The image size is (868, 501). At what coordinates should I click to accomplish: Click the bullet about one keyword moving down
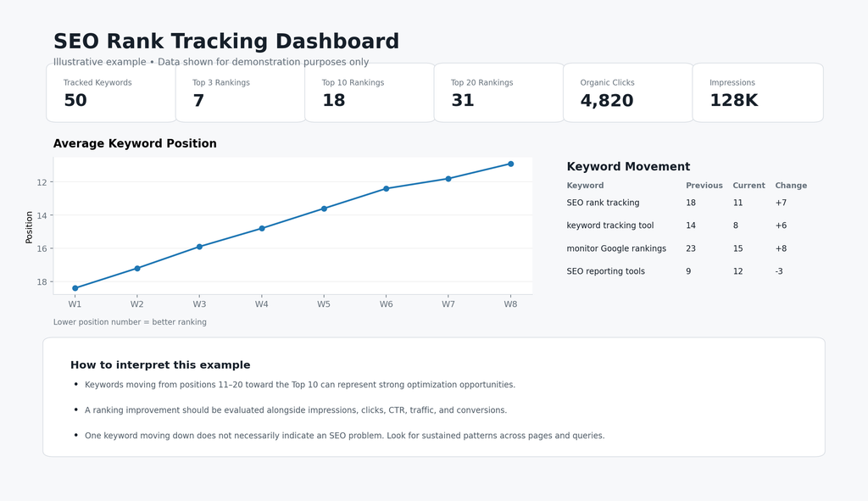[344, 436]
